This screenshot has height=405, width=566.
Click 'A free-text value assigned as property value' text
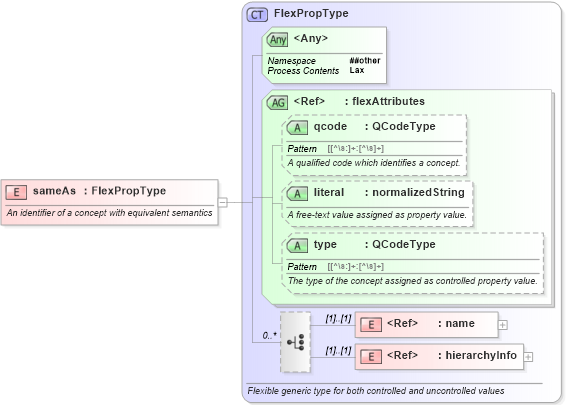point(377,215)
